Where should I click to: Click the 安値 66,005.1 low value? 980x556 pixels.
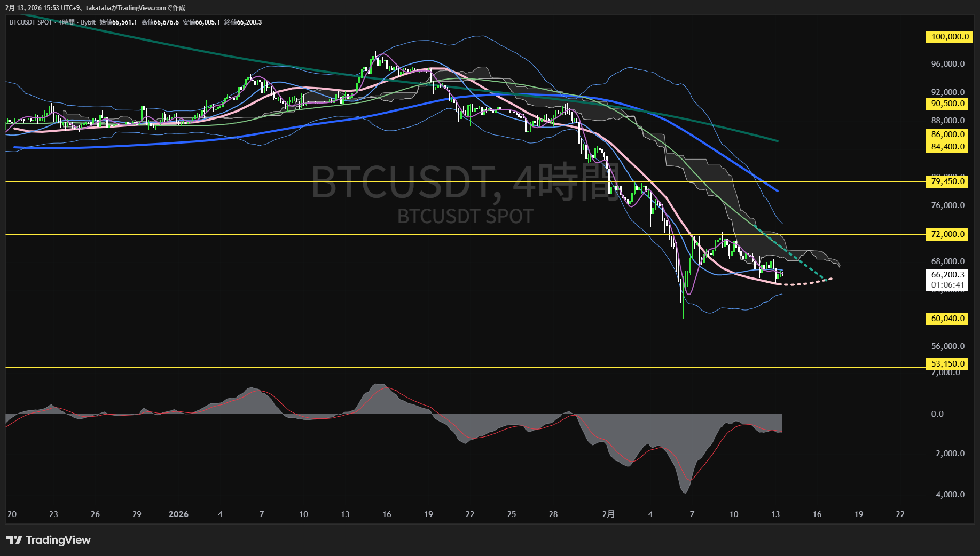click(201, 22)
